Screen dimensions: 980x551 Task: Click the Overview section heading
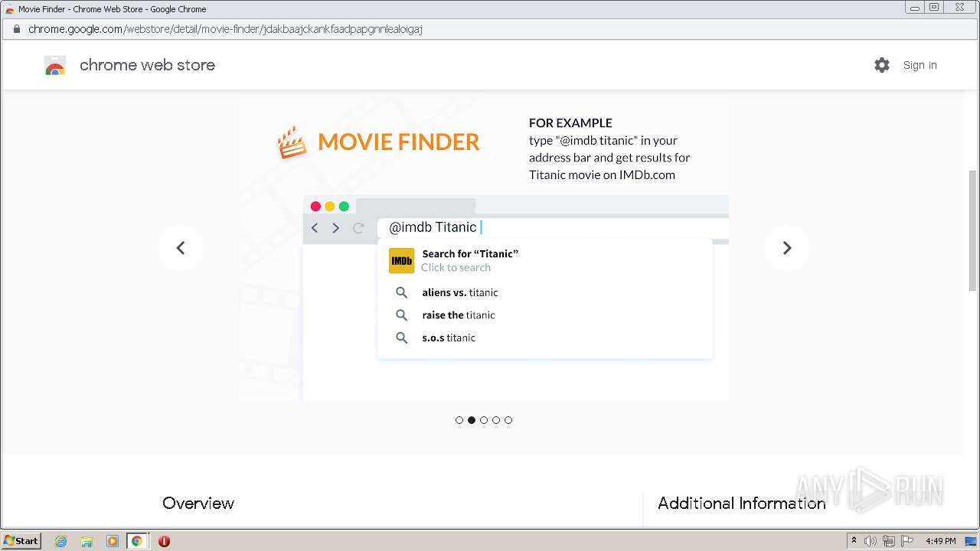[x=198, y=503]
